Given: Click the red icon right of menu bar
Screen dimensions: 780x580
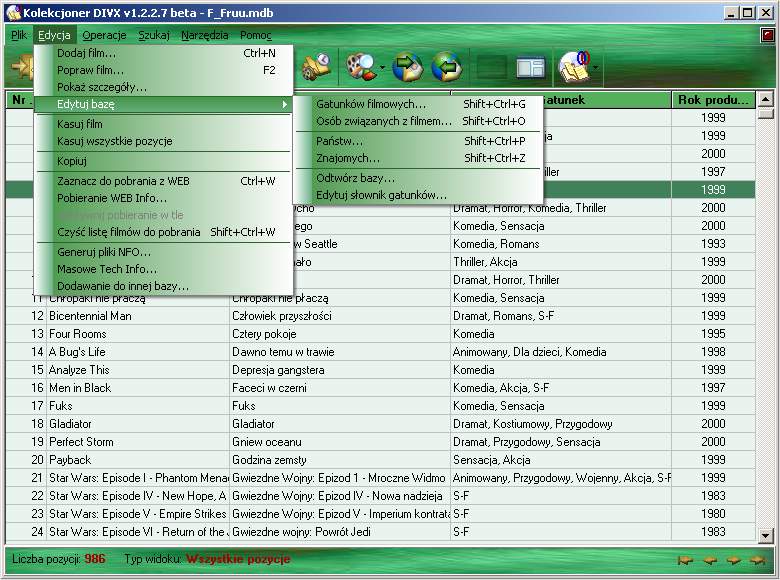Looking at the screenshot, I should coord(767,35).
